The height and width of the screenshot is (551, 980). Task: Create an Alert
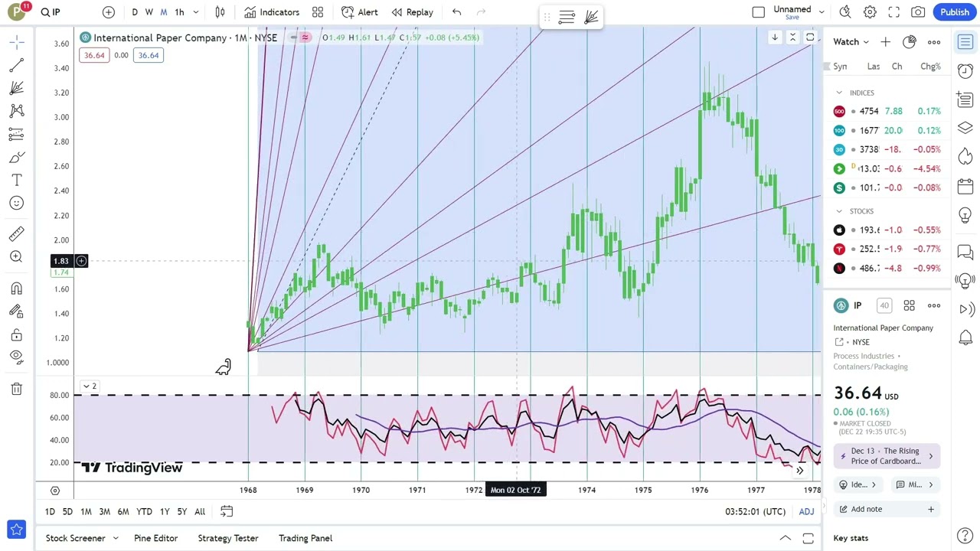[x=359, y=12]
